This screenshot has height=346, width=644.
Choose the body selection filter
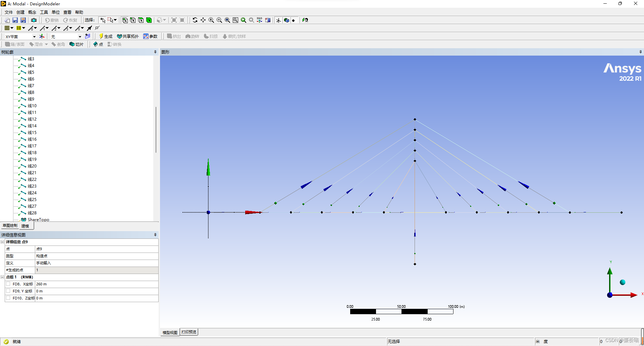click(149, 20)
